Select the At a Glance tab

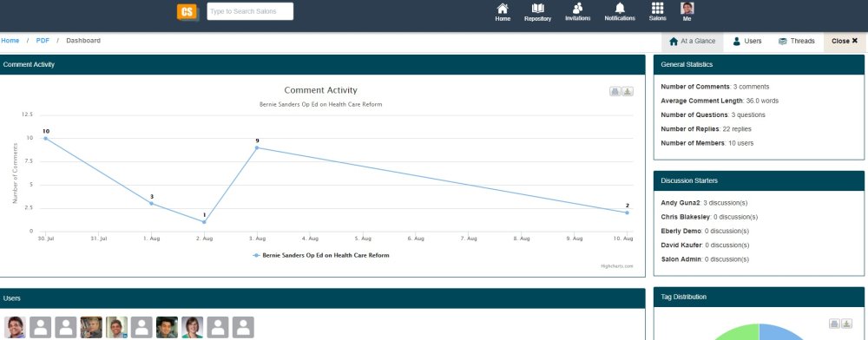[692, 42]
